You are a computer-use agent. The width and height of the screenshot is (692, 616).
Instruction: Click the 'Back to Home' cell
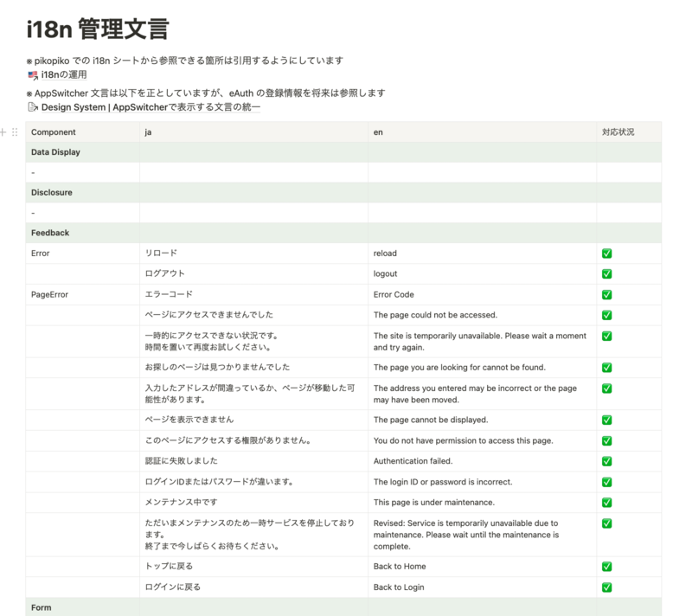tap(483, 566)
